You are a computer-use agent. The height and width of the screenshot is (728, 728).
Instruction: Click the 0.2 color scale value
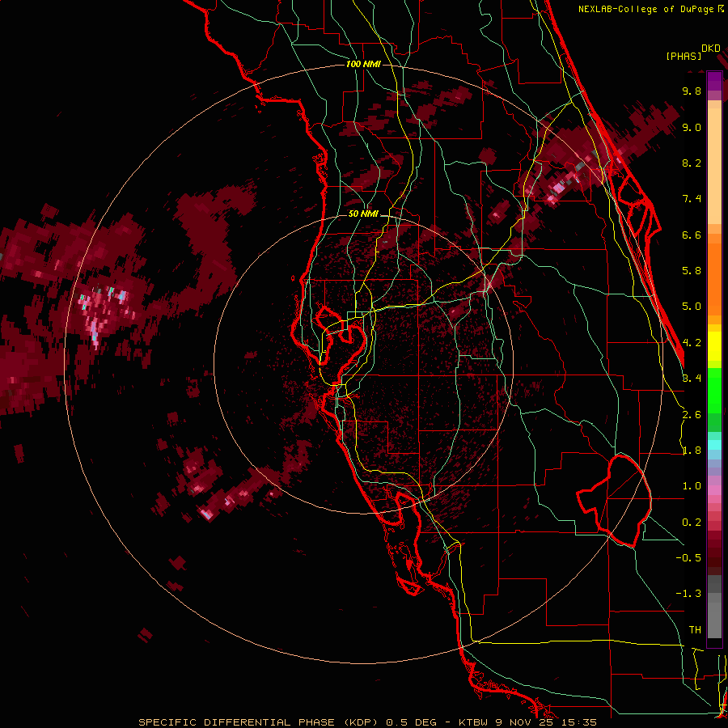[x=692, y=523]
